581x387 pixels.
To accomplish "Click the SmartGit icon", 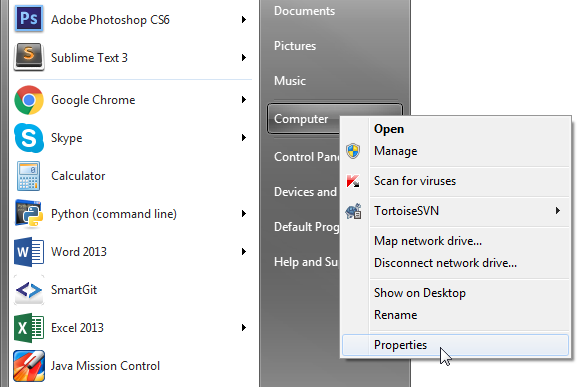I will pyautogui.click(x=29, y=290).
